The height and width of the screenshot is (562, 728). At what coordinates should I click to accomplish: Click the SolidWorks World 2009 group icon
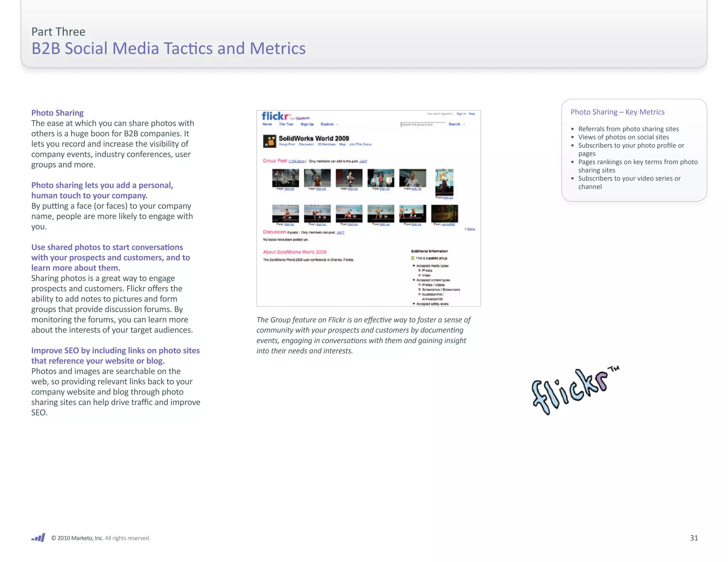[269, 141]
